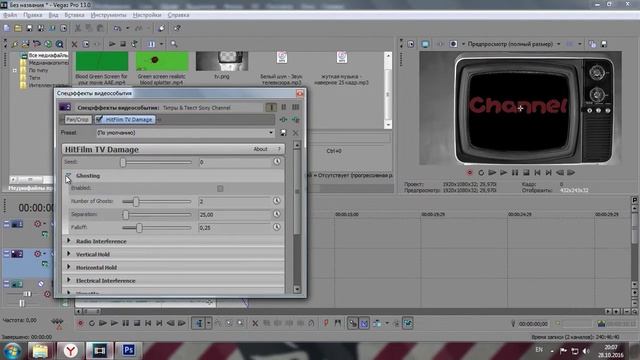
Task: Open file explorer from taskbar
Action: click(40, 350)
